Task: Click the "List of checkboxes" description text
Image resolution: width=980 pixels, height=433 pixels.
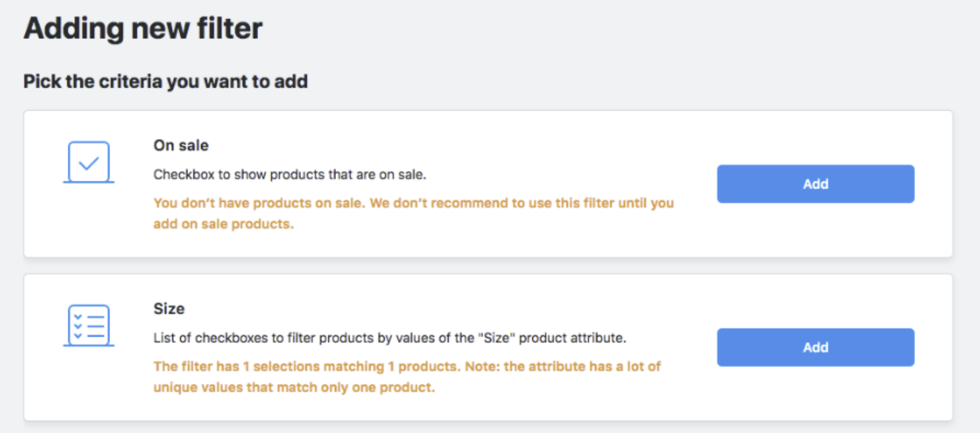Action: pyautogui.click(x=390, y=338)
